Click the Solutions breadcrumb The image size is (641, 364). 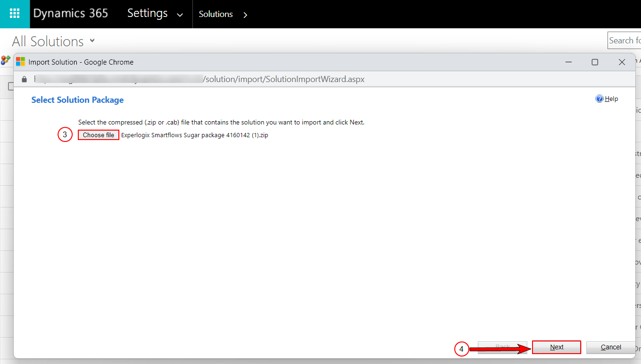216,14
